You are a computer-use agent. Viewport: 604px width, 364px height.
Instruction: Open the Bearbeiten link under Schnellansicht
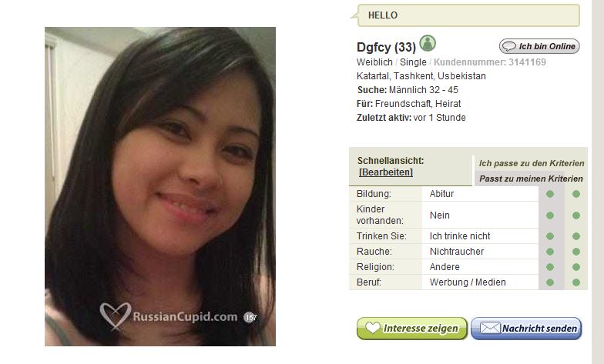pyautogui.click(x=385, y=172)
